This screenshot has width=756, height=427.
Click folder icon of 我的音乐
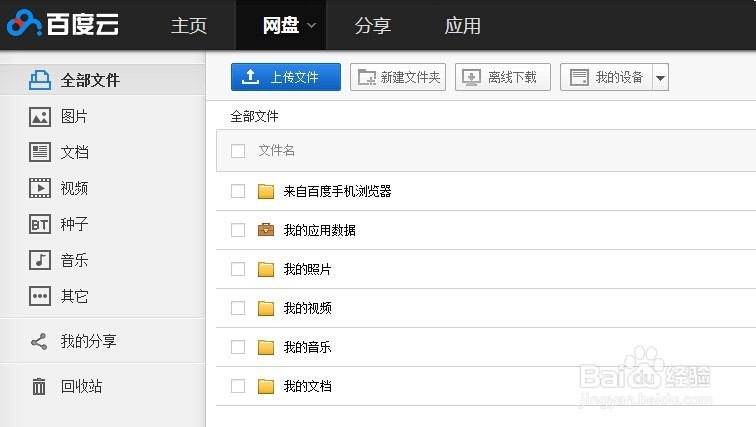pos(266,347)
